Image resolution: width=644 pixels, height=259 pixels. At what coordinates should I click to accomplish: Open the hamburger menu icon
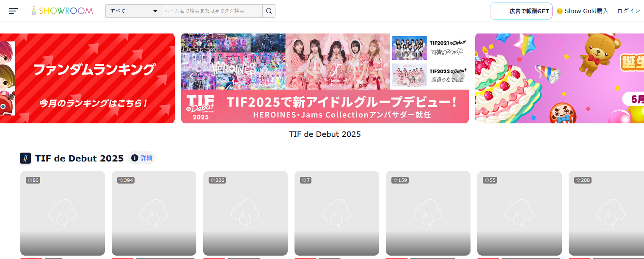(x=14, y=11)
